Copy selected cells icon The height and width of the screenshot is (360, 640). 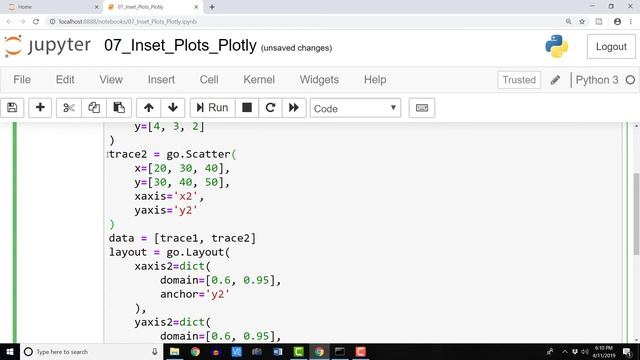click(94, 108)
